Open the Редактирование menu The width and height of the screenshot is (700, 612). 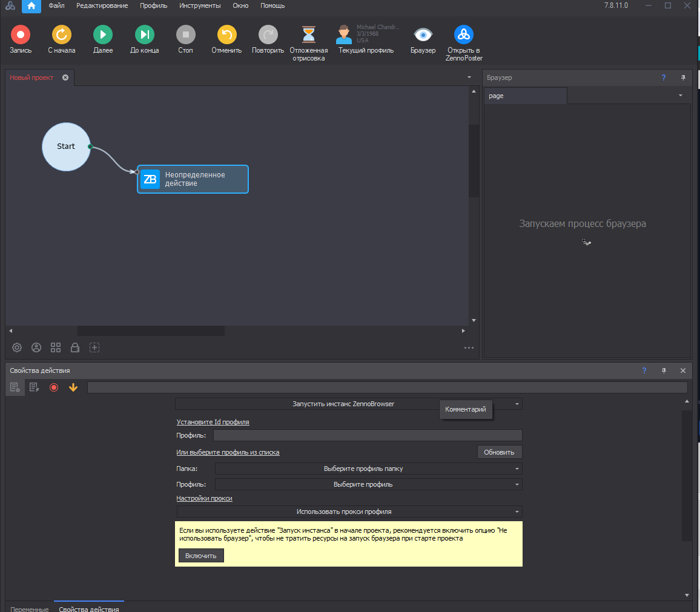(x=102, y=6)
